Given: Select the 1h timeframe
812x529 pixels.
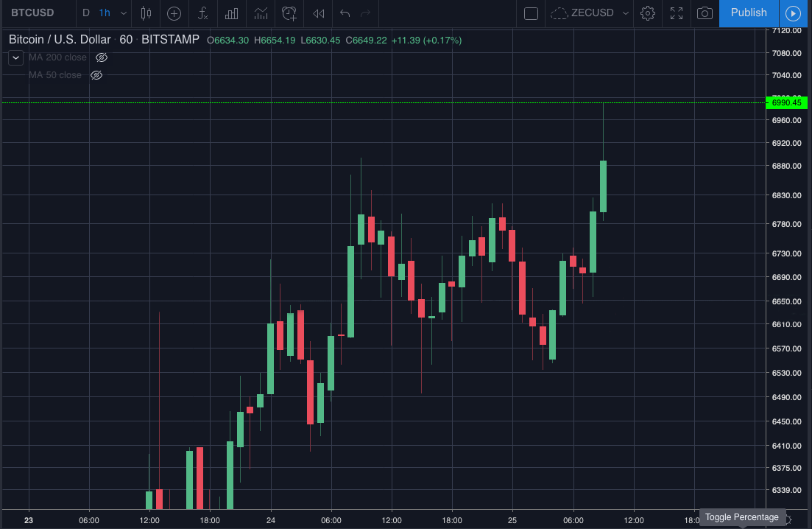Looking at the screenshot, I should pyautogui.click(x=105, y=13).
